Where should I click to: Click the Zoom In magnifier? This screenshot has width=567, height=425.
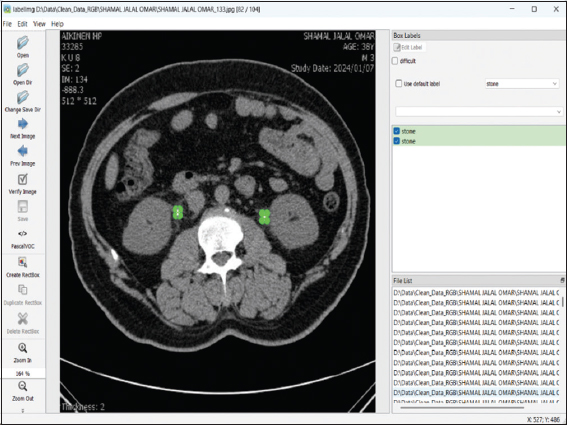click(22, 348)
